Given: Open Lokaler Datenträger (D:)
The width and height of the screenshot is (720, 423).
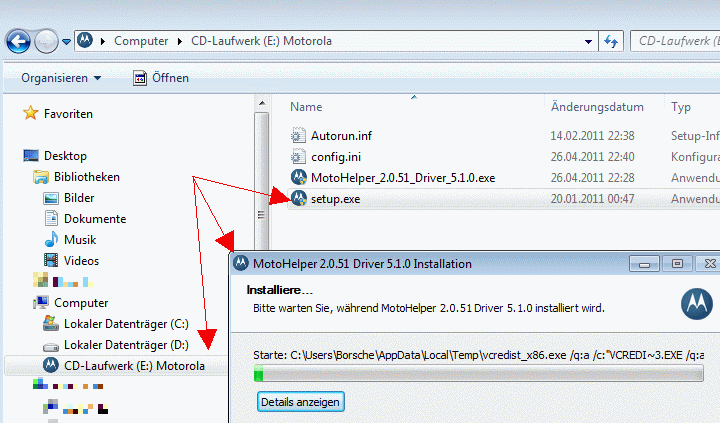Looking at the screenshot, I should [x=126, y=345].
